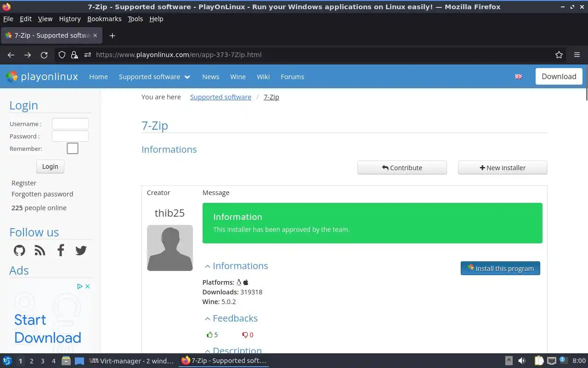Open the File menu
Image resolution: width=588 pixels, height=368 pixels.
click(x=8, y=19)
